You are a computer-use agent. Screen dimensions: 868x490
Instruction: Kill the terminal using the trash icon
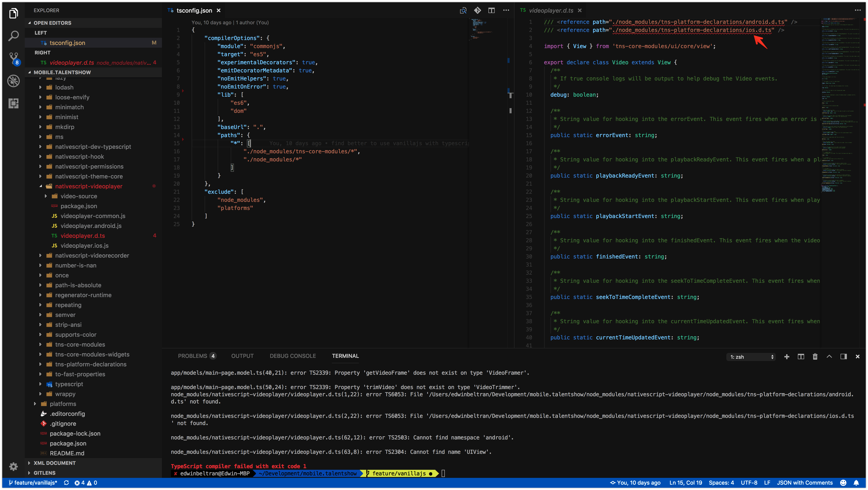coord(815,357)
